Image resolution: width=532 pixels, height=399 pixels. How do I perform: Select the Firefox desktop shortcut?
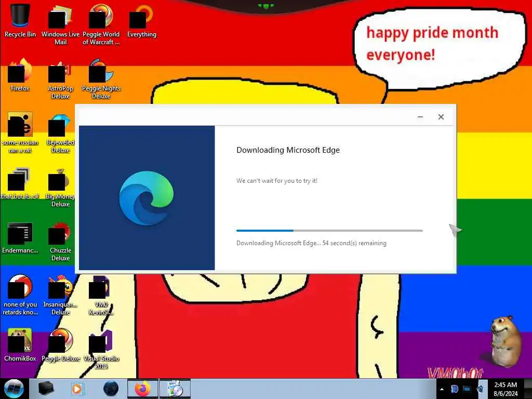pyautogui.click(x=20, y=75)
